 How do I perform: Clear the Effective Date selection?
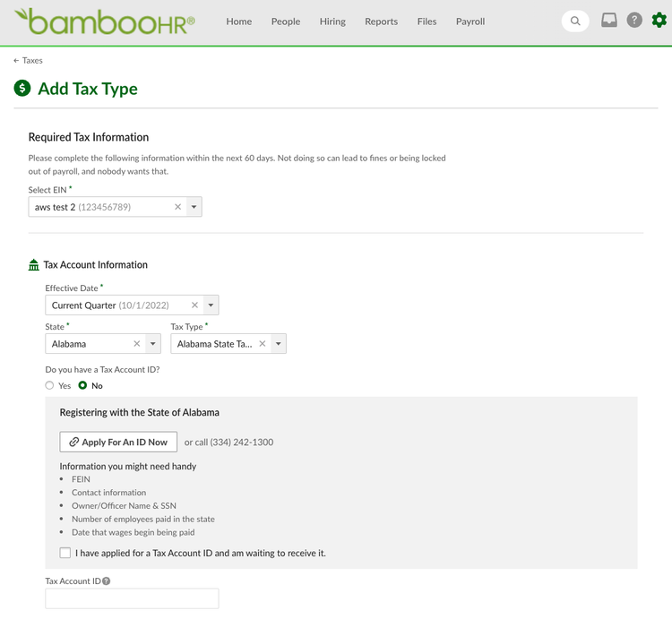(194, 305)
